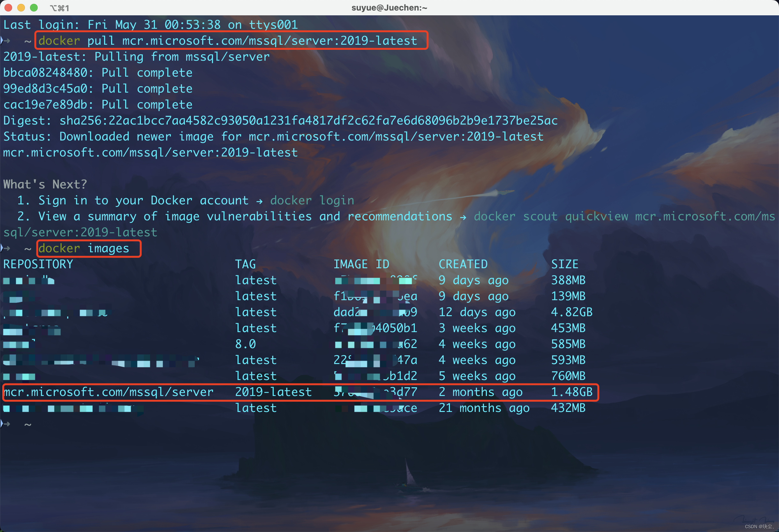Click '2019-latest: Pulling from mssql/server' line

tap(136, 57)
